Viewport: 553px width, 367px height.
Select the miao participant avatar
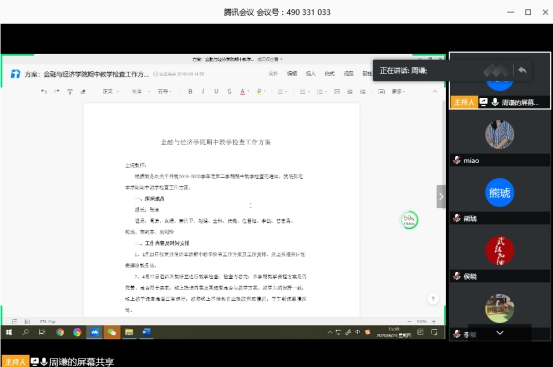(499, 134)
